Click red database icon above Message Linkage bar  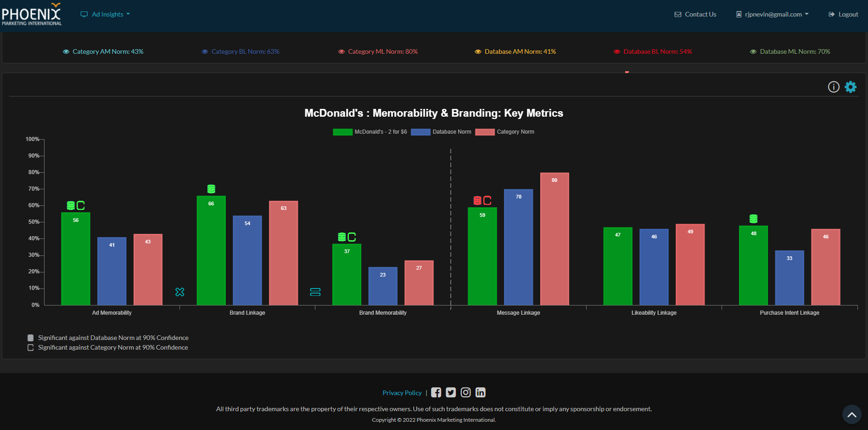(477, 200)
